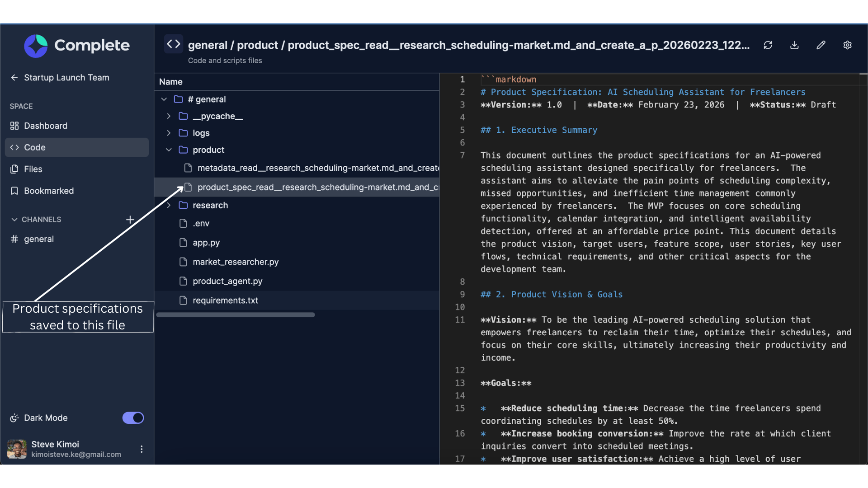868x488 pixels.
Task: Open Dashboard in the sidebar
Action: (45, 126)
